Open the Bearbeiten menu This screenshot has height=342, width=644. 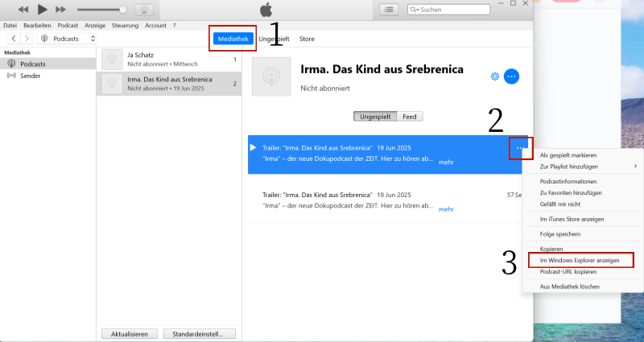point(37,26)
